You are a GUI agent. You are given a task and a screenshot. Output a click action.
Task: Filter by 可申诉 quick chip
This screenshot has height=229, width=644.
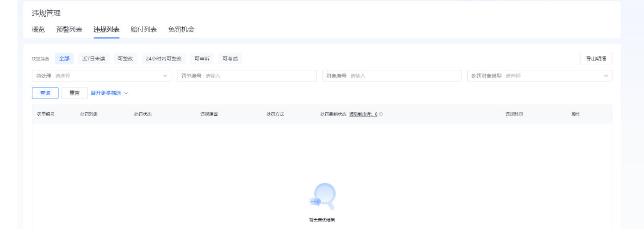coord(202,59)
